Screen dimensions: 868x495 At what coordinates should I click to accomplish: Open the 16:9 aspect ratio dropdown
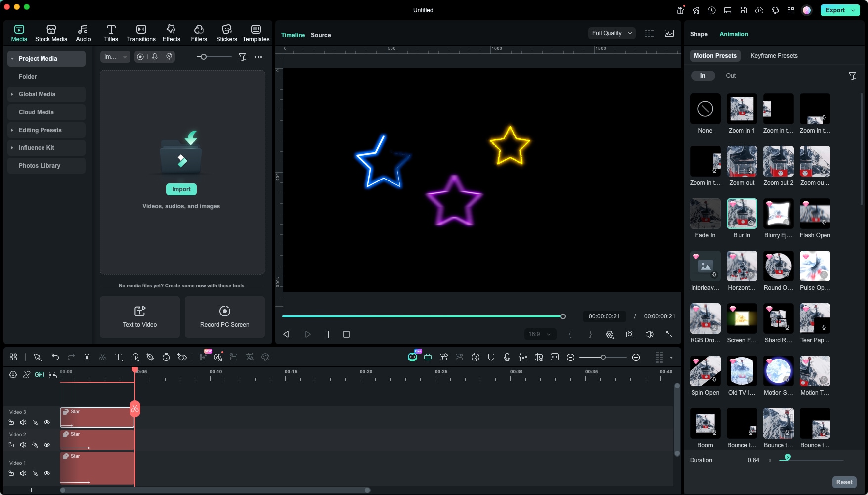coord(539,334)
